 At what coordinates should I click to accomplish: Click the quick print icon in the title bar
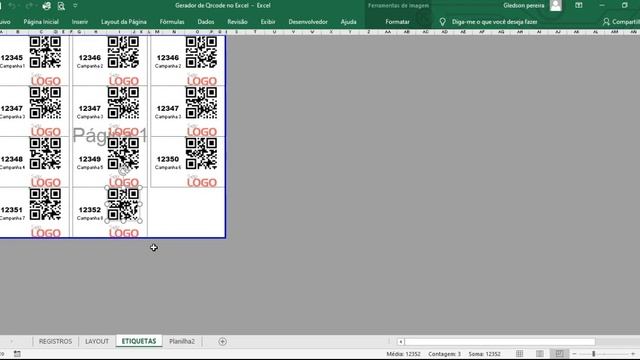coord(47,6)
